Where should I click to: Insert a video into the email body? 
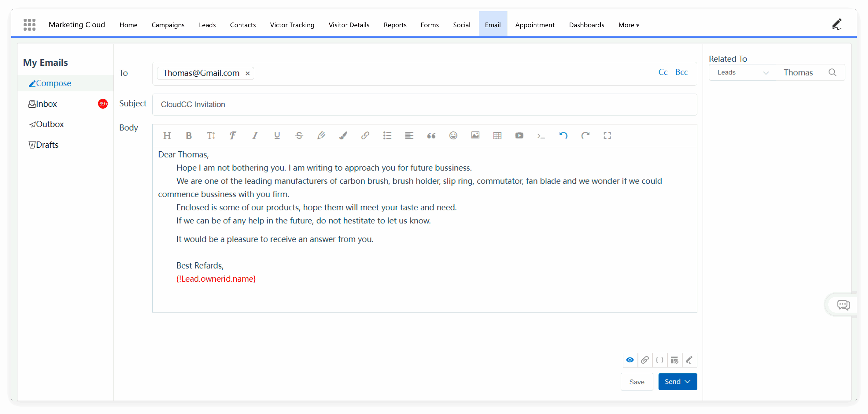tap(519, 135)
